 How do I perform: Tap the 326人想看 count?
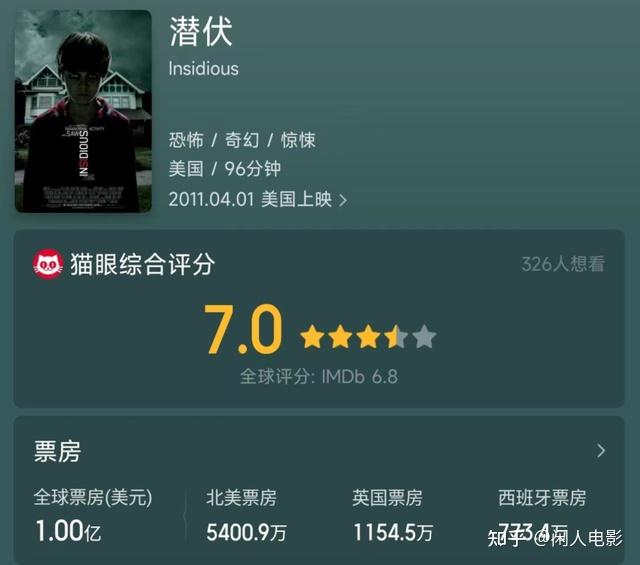[563, 264]
